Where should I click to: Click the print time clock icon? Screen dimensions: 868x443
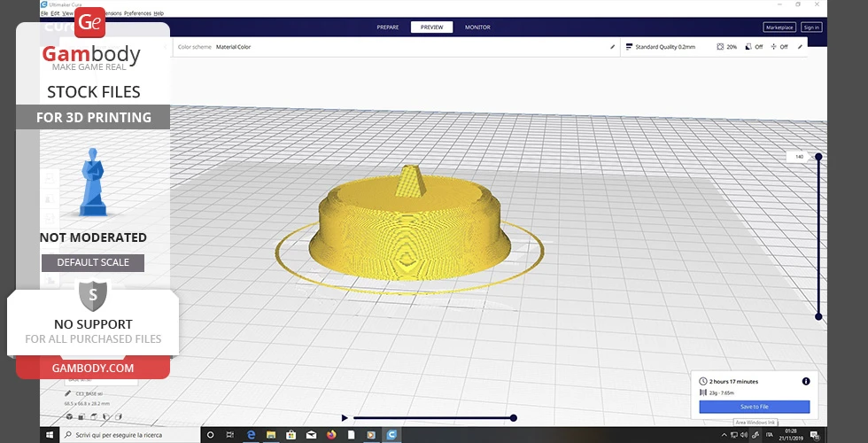coord(703,381)
